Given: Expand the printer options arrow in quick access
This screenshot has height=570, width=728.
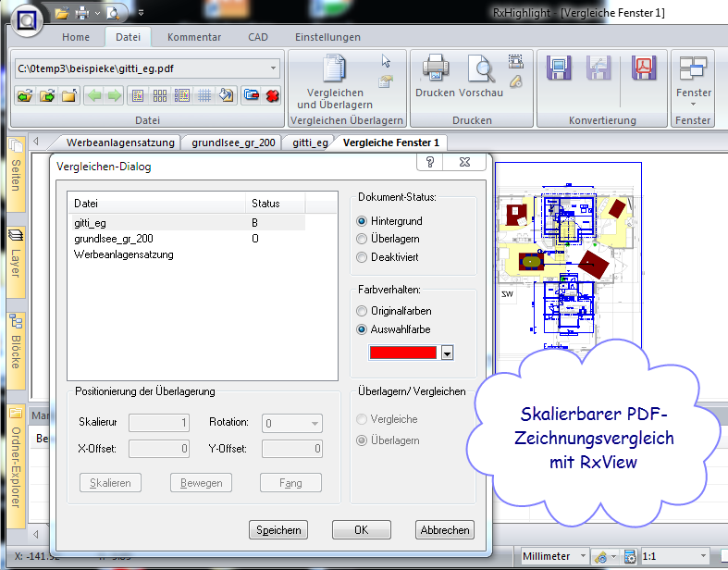Looking at the screenshot, I should pos(97,13).
